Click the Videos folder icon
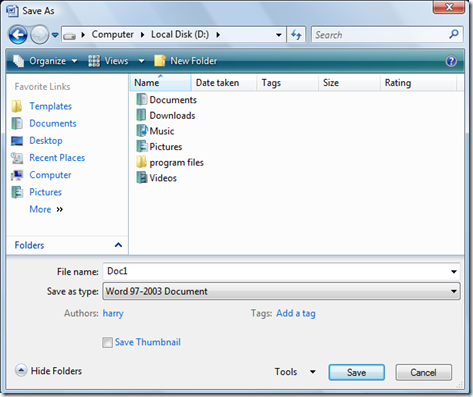The height and width of the screenshot is (397, 473). (142, 177)
